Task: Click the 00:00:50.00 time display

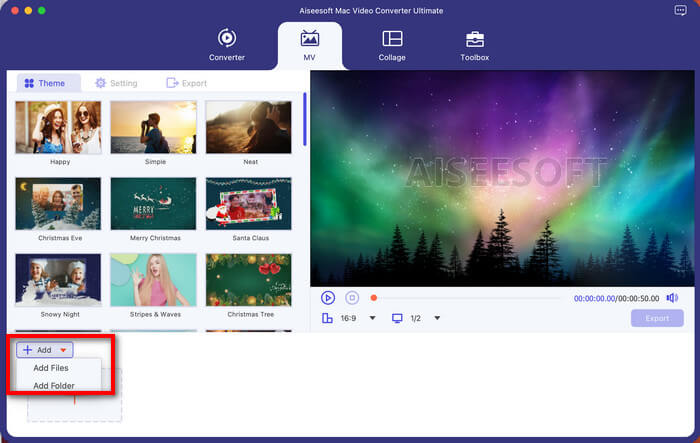Action: pyautogui.click(x=638, y=298)
